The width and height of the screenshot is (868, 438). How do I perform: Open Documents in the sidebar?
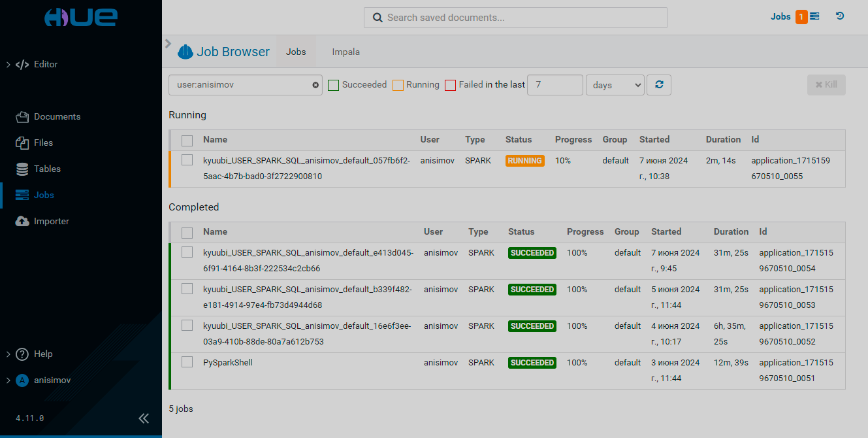pyautogui.click(x=57, y=116)
